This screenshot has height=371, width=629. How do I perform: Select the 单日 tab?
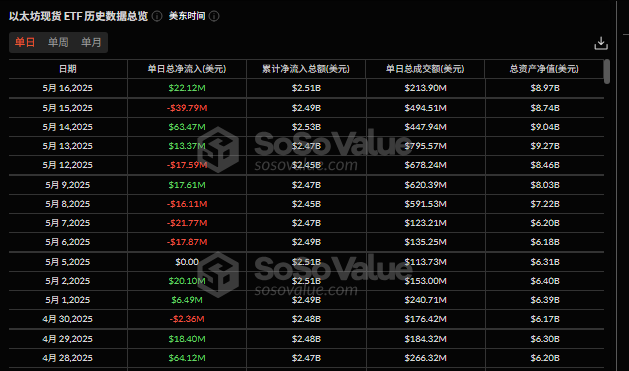click(x=25, y=42)
